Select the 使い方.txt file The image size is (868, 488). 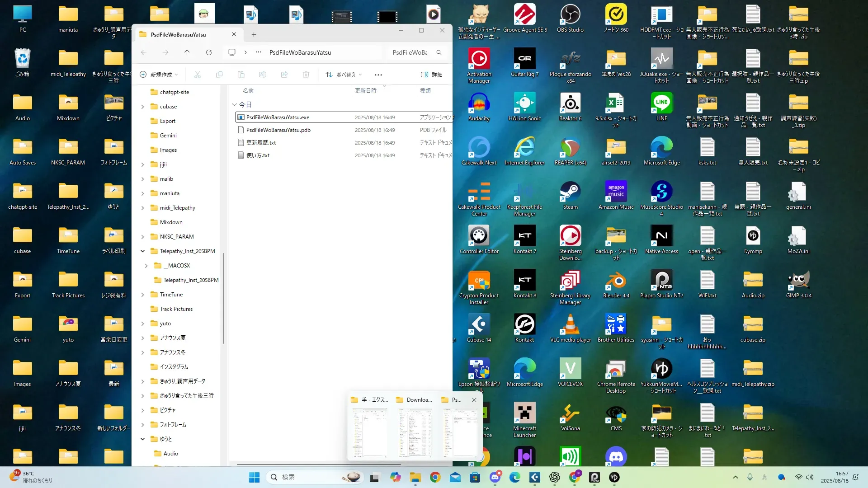pyautogui.click(x=258, y=155)
